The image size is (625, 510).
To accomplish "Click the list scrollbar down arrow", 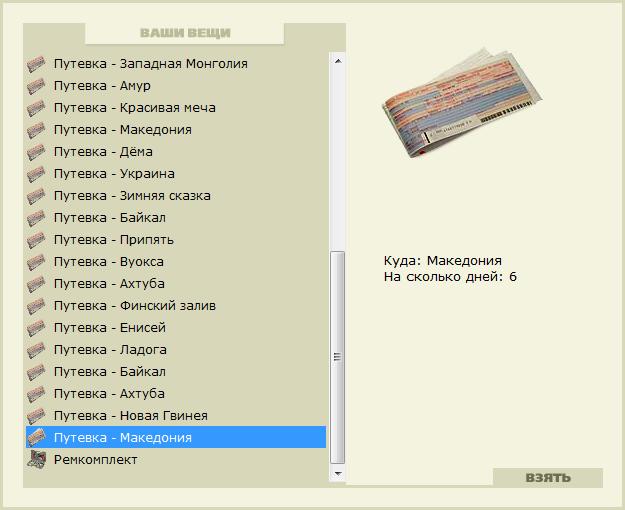I will [338, 473].
